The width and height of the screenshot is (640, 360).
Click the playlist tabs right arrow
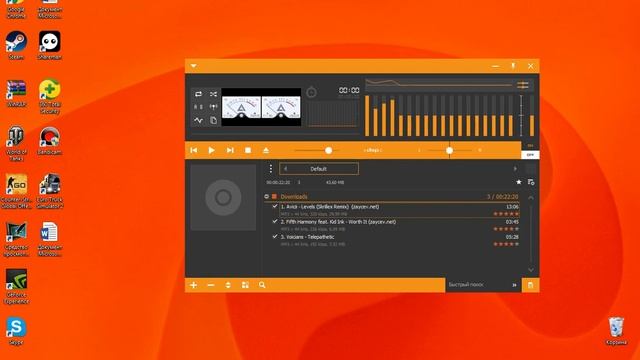[515, 169]
